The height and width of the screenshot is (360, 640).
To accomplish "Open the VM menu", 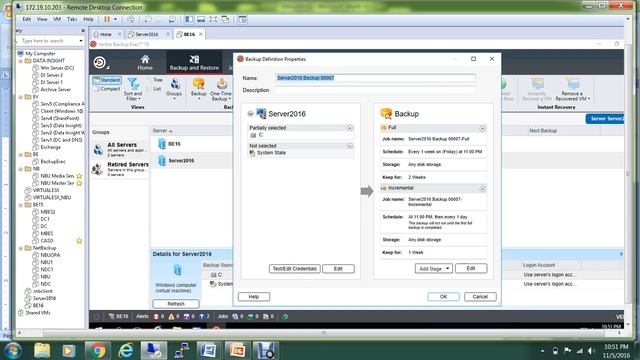I will point(57,19).
